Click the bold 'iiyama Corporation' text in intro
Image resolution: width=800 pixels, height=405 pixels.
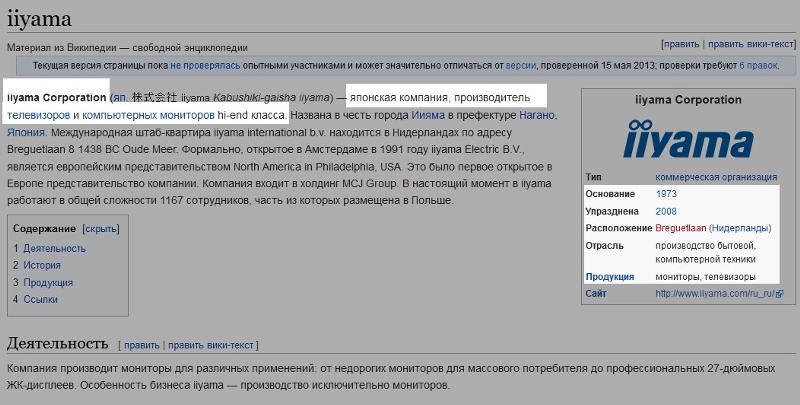tap(57, 97)
